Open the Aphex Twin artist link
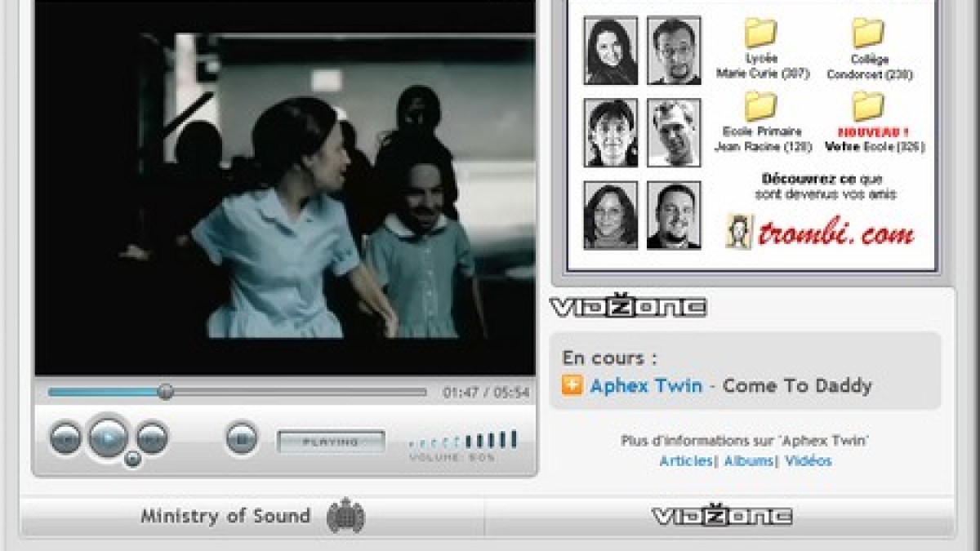 point(646,385)
